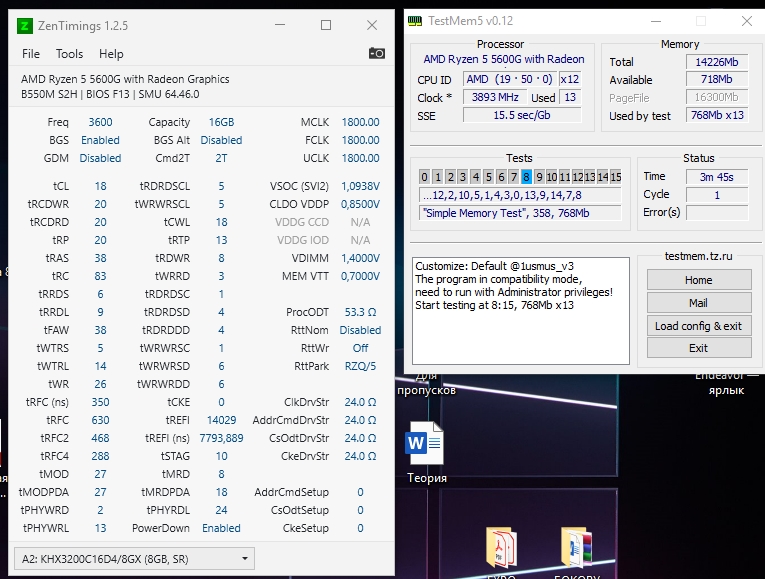Click the TestMem5 Time value 3m 45s

pos(717,177)
